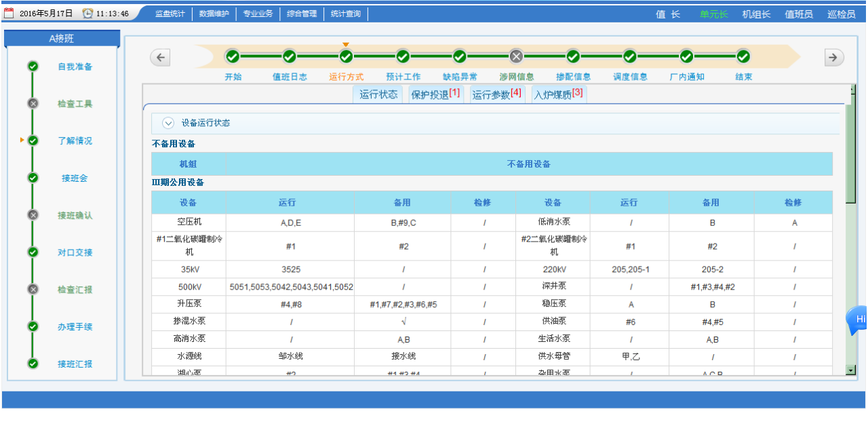Click the grey X icon beside 检查工具
The height and width of the screenshot is (424, 868).
click(33, 104)
